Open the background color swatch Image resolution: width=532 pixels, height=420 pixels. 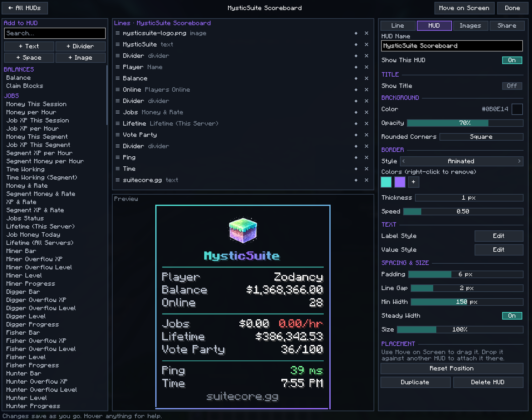517,109
